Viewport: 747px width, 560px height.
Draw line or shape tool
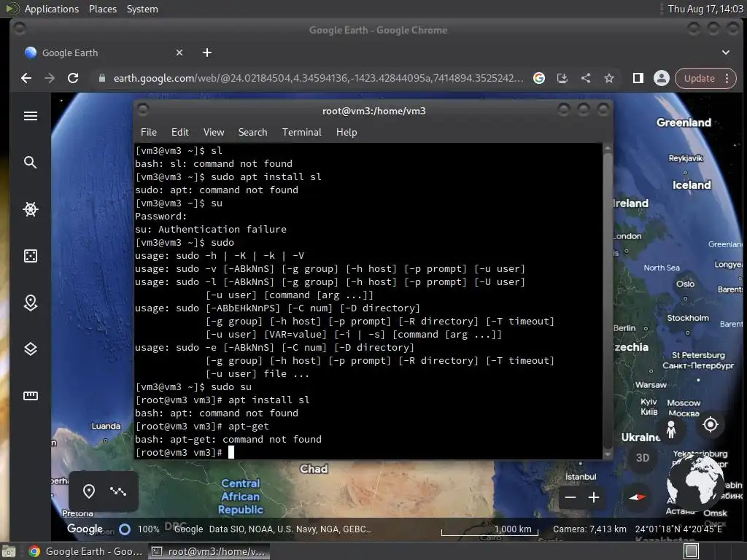pyautogui.click(x=117, y=491)
